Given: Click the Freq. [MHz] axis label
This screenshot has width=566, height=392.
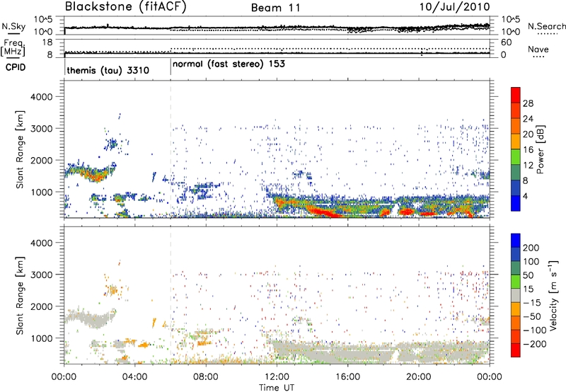Looking at the screenshot, I should (x=13, y=47).
